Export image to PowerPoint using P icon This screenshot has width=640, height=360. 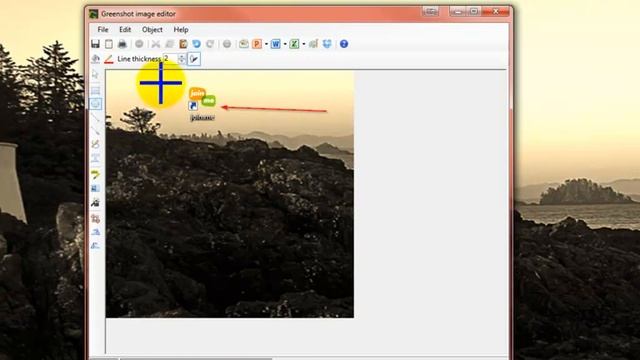(257, 44)
